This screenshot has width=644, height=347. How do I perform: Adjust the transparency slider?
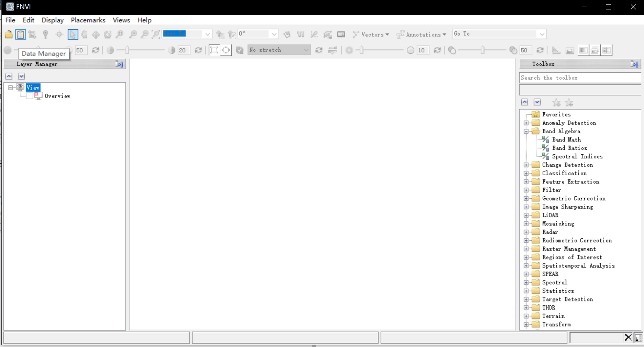click(x=482, y=50)
